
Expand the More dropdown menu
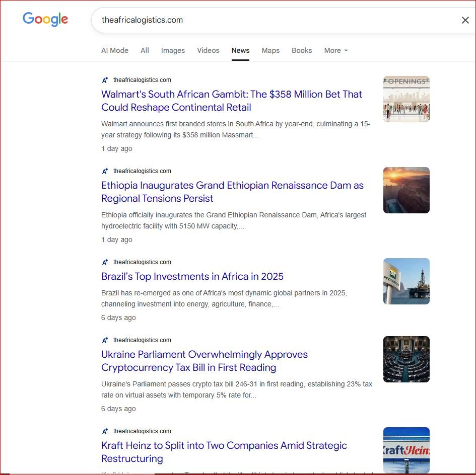click(x=335, y=50)
